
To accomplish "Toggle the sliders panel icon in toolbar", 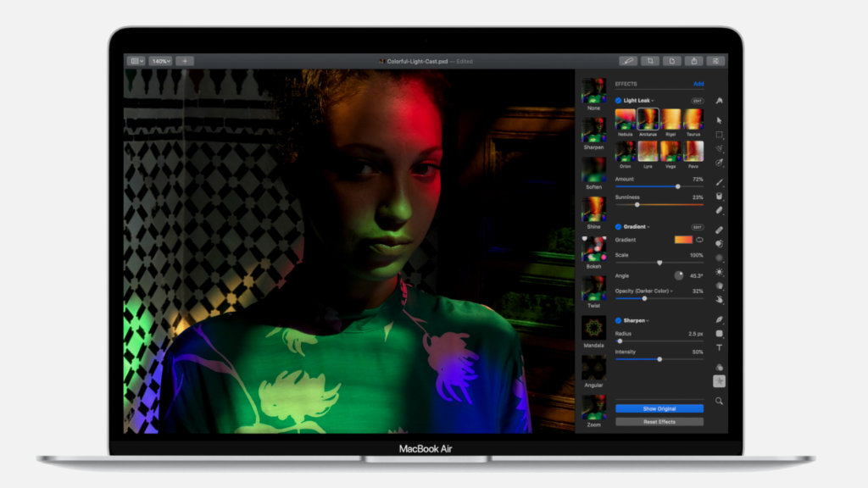I will [715, 61].
